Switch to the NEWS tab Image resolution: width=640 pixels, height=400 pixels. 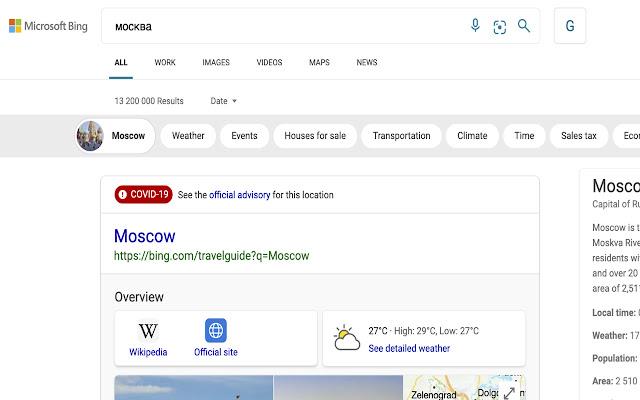[367, 62]
